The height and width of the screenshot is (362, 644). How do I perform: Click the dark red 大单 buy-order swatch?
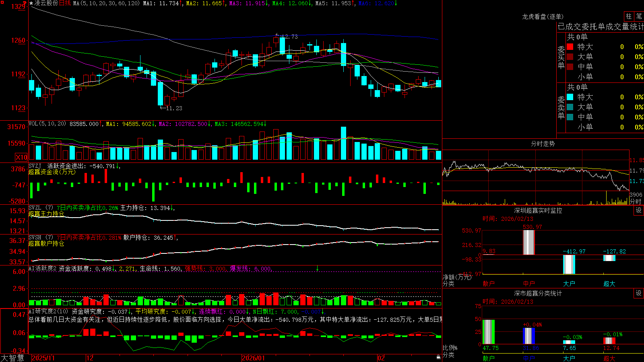click(x=570, y=57)
